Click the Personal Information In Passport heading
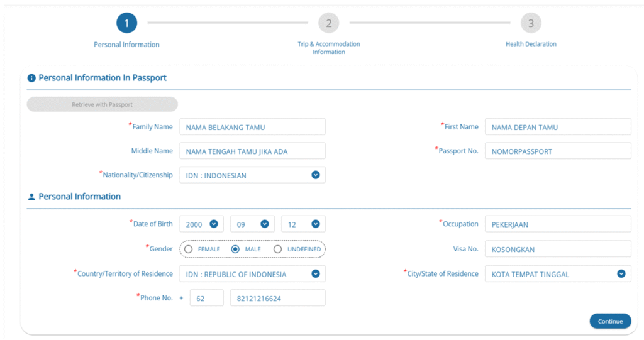 pyautogui.click(x=103, y=77)
